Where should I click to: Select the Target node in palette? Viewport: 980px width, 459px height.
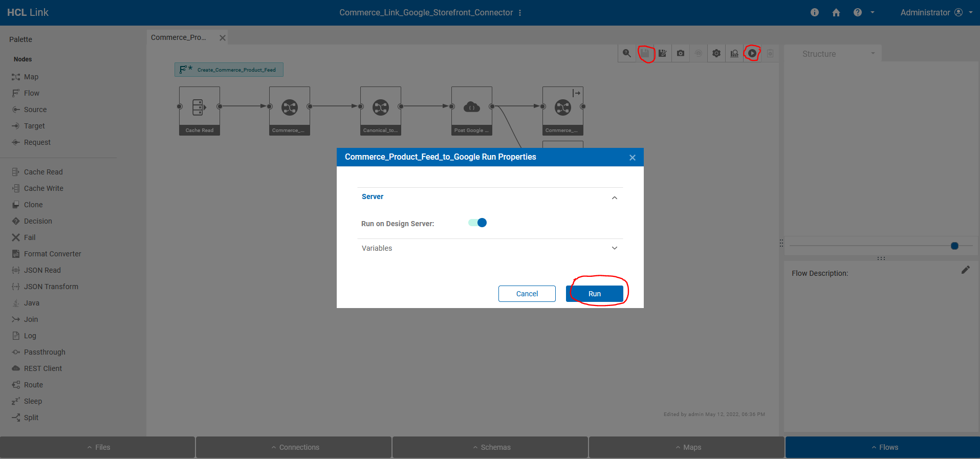tap(28, 126)
